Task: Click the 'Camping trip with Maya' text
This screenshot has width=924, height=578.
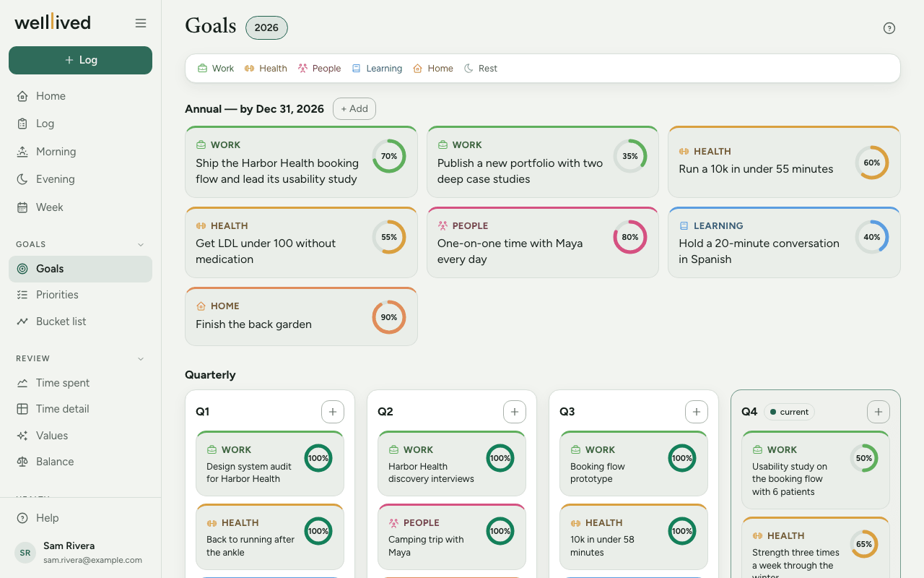Action: [426, 546]
